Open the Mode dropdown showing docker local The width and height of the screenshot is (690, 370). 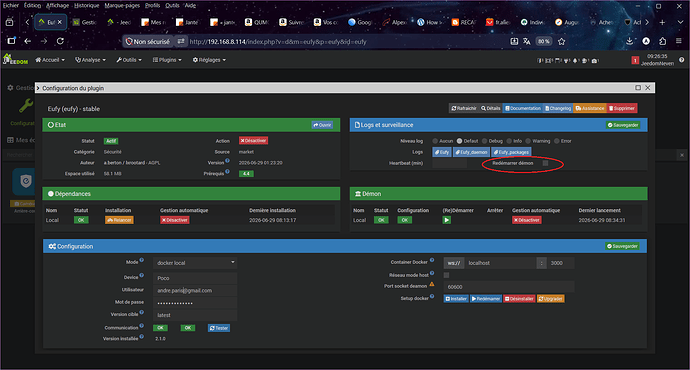[195, 263]
